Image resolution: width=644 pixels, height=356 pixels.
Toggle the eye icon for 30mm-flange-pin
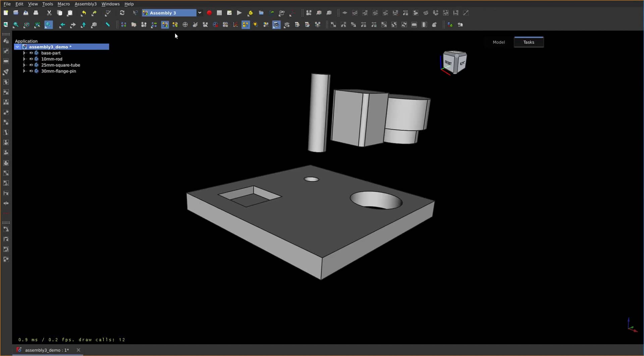tap(32, 71)
